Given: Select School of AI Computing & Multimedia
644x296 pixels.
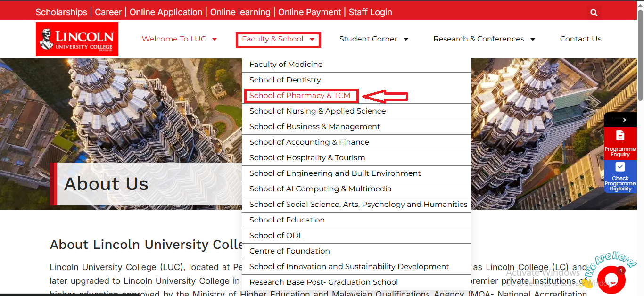Looking at the screenshot, I should tap(356, 189).
